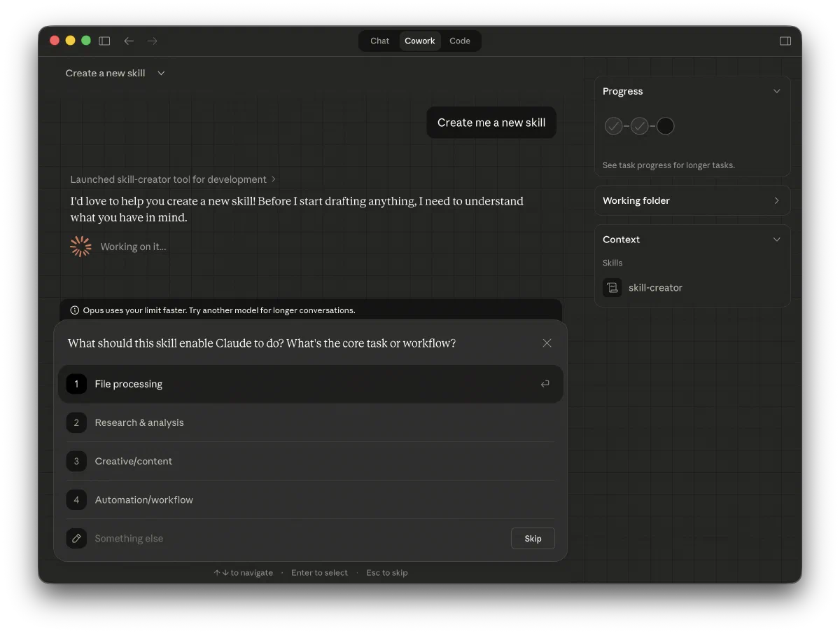Toggle the right panel icon
This screenshot has width=840, height=634.
(785, 41)
